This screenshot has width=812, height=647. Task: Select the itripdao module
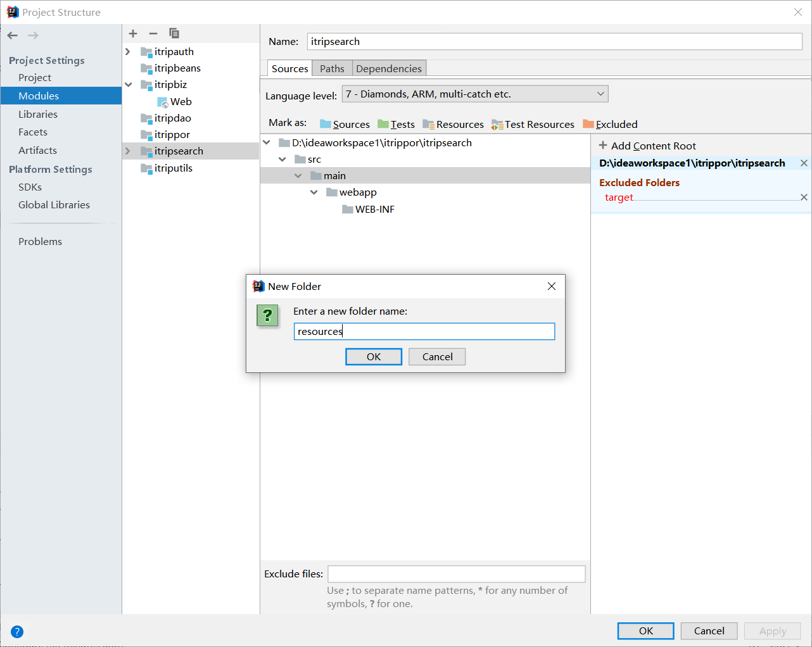tap(166, 118)
